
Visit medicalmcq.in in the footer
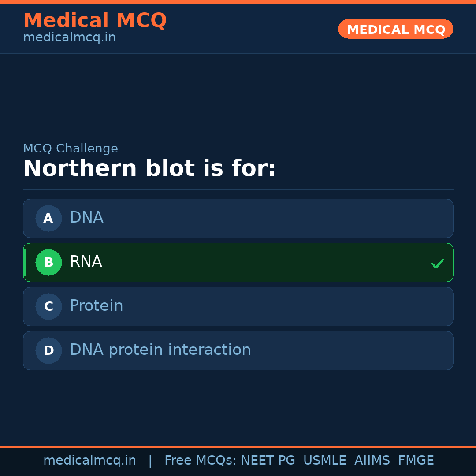(x=90, y=460)
